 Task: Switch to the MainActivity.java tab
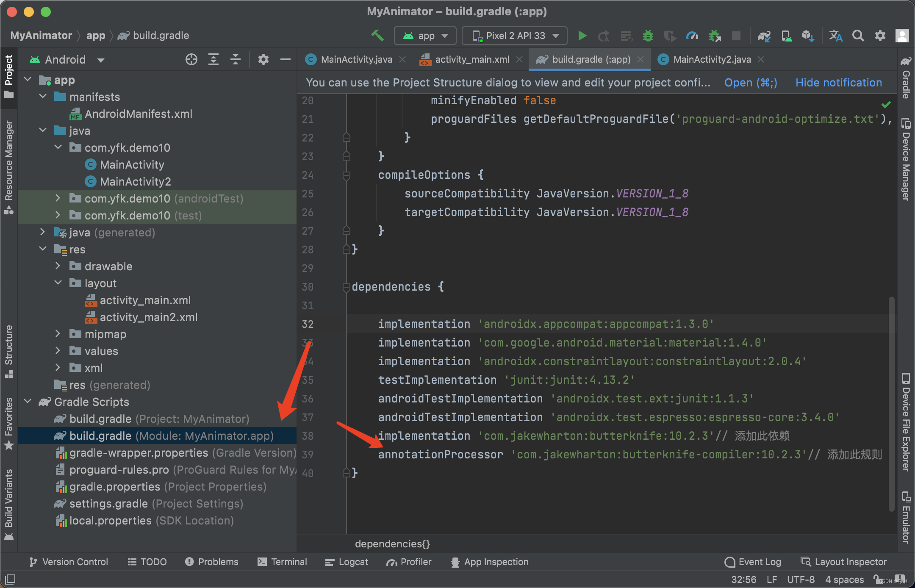tap(356, 59)
